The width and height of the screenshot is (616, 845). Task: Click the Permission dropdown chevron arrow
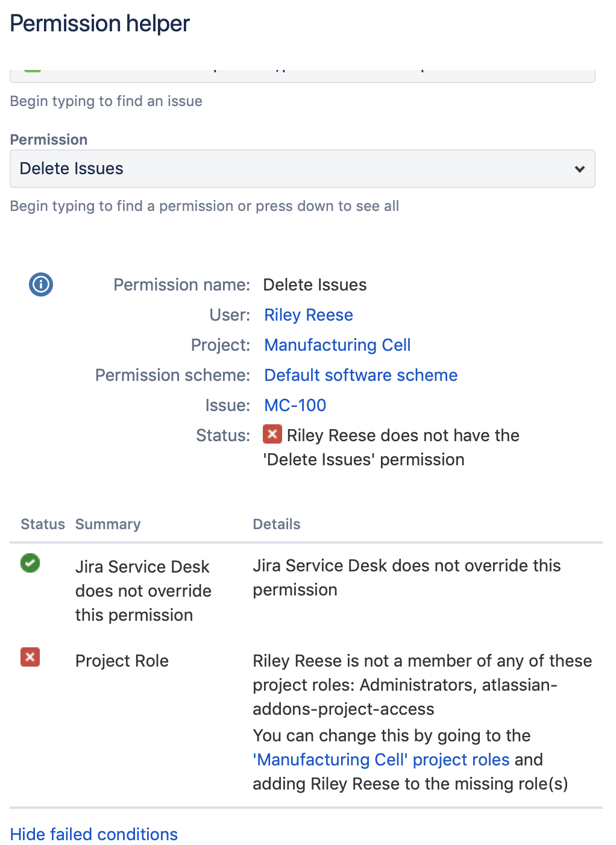[x=580, y=169]
